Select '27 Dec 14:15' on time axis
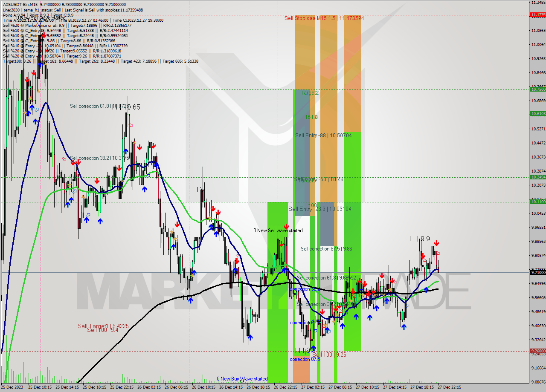Image resolution: width=546 pixels, height=392 pixels. pyautogui.click(x=395, y=388)
